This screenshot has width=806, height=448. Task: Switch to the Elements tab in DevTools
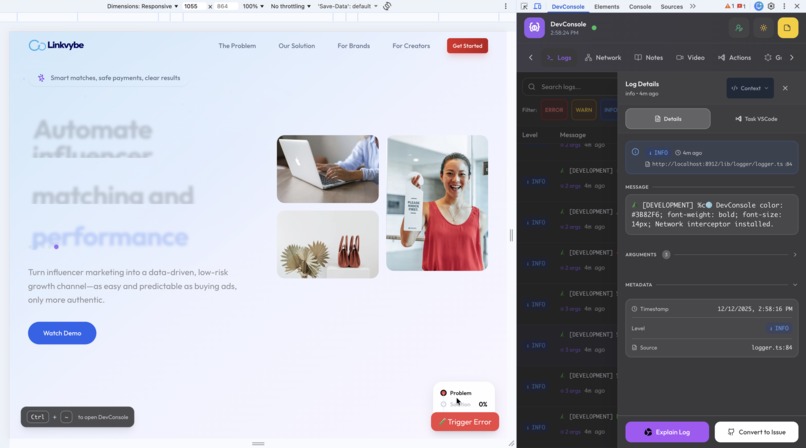(x=607, y=7)
